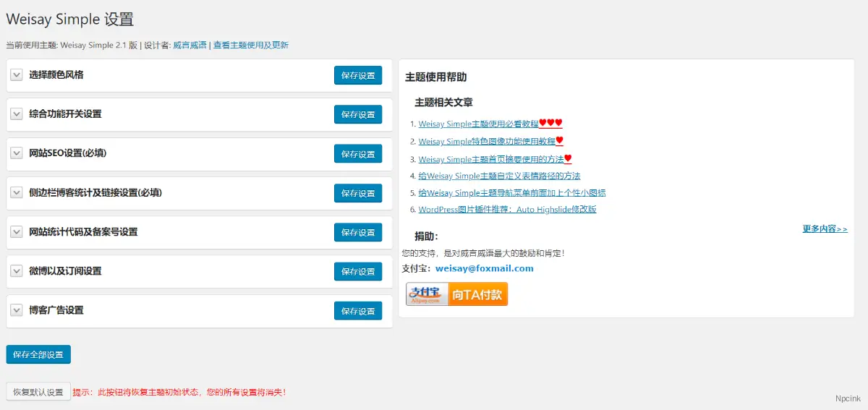Click the 博客广告设置 section title
The width and height of the screenshot is (868, 410).
[x=56, y=310]
